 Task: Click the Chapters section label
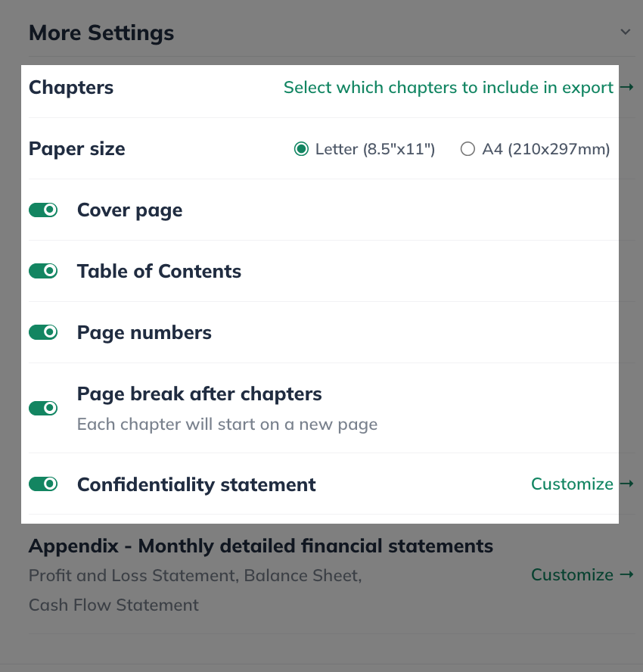pos(71,87)
